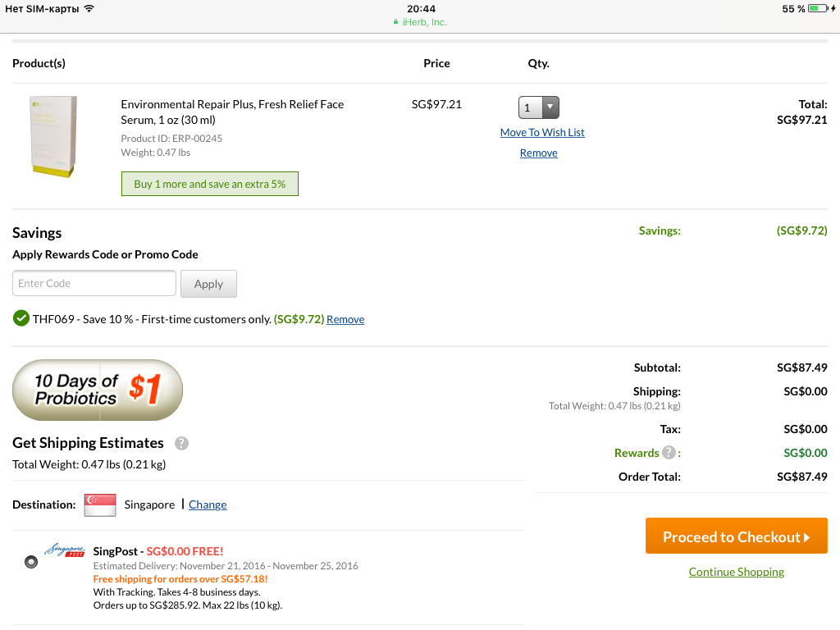This screenshot has width=840, height=630.
Task: Remove the face serum from the cart
Action: click(x=538, y=153)
